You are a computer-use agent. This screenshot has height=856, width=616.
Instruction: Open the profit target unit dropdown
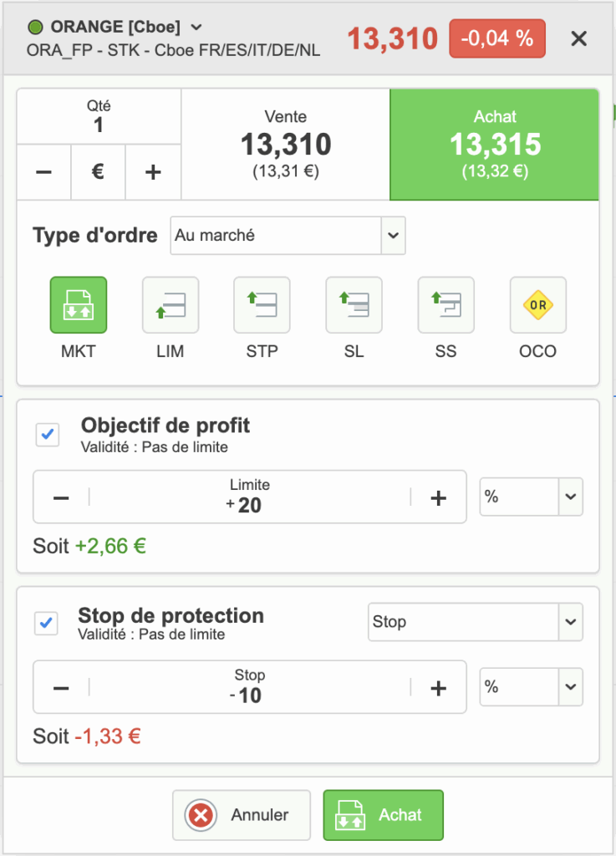531,497
